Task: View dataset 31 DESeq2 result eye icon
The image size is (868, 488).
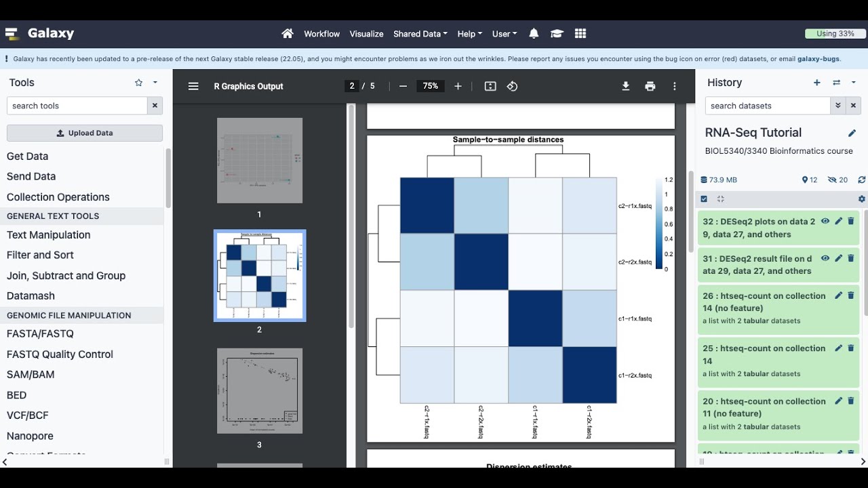Action: tap(825, 258)
